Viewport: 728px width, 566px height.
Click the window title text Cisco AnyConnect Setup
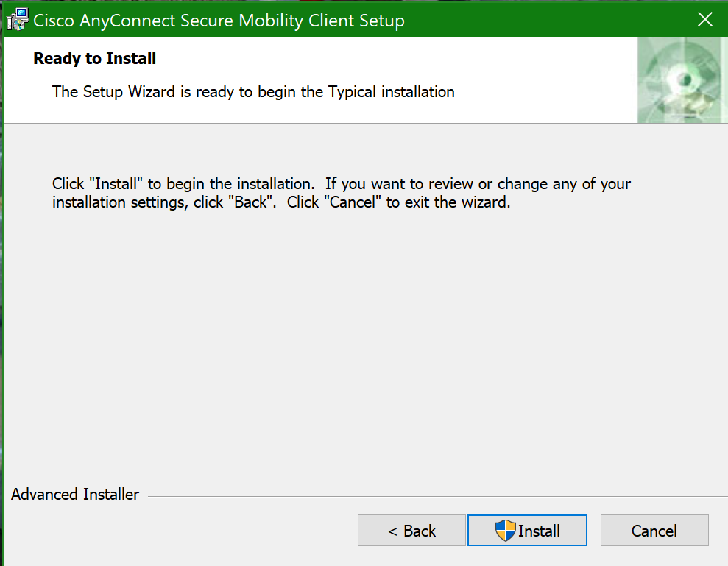click(219, 21)
